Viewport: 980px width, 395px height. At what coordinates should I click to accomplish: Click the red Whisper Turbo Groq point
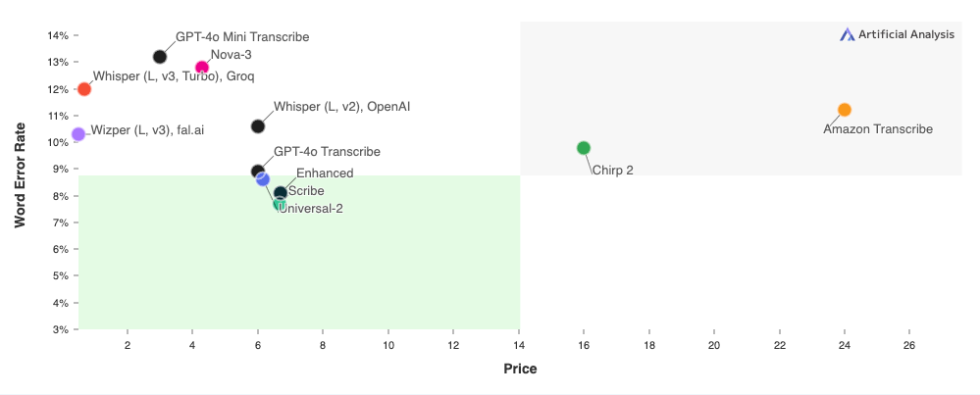click(x=84, y=89)
